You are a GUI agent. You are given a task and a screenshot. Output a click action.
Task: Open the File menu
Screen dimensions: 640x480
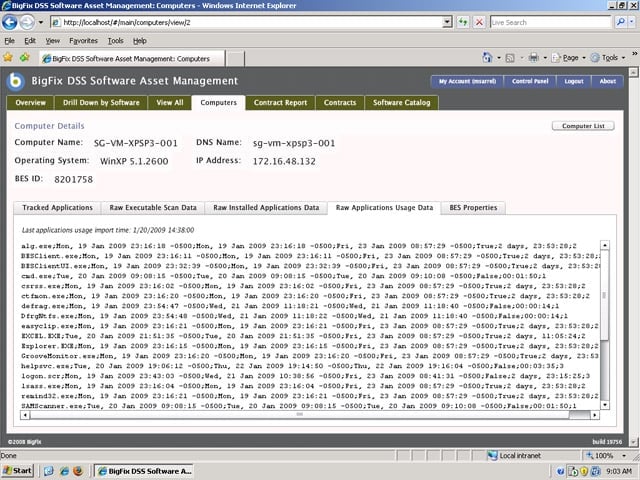click(x=9, y=41)
